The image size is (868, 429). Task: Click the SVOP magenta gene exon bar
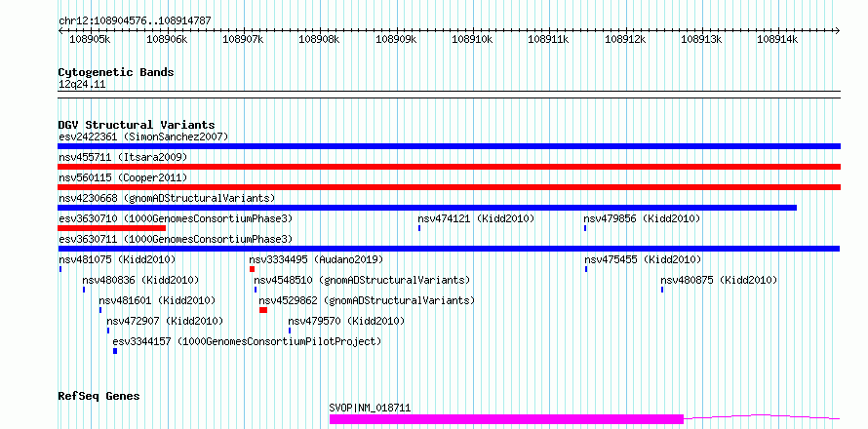point(506,419)
